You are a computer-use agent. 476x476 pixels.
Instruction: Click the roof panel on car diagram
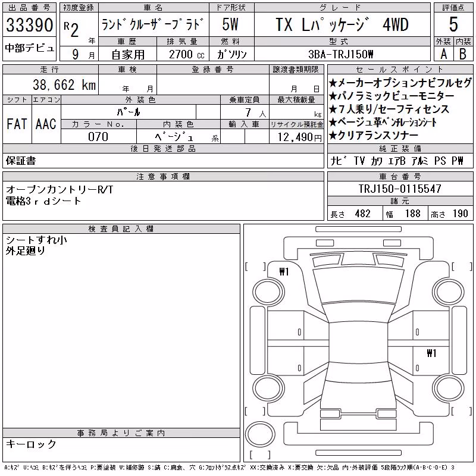coord(358,342)
